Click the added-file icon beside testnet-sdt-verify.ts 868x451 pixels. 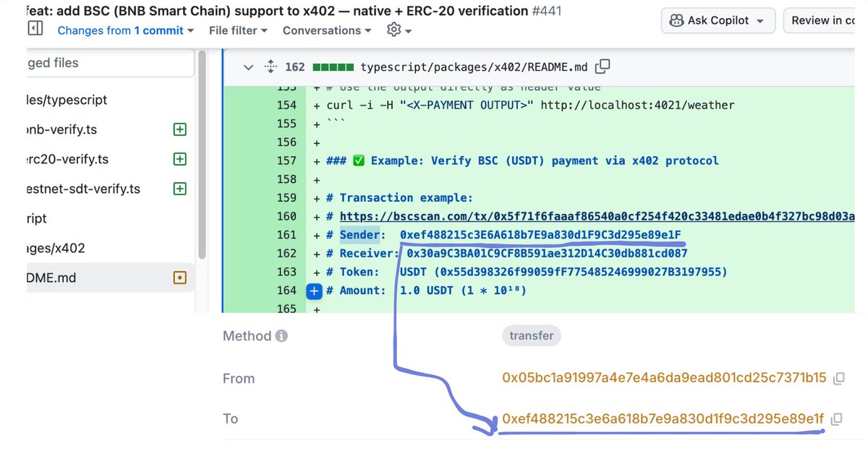click(180, 189)
